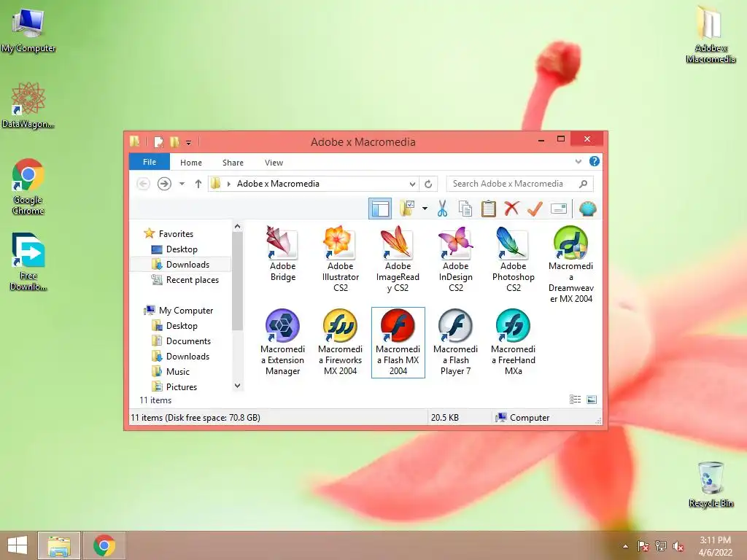Switch to large icons view button

tap(592, 400)
